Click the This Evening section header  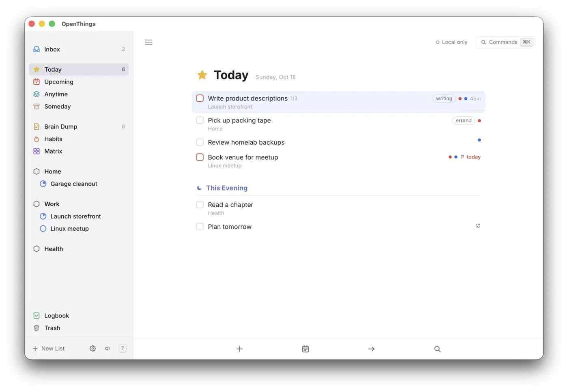pos(227,188)
